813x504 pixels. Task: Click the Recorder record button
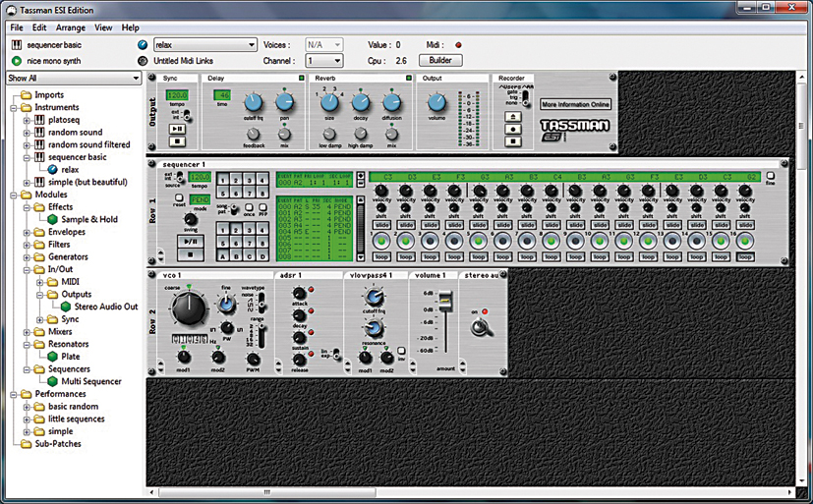[x=513, y=129]
